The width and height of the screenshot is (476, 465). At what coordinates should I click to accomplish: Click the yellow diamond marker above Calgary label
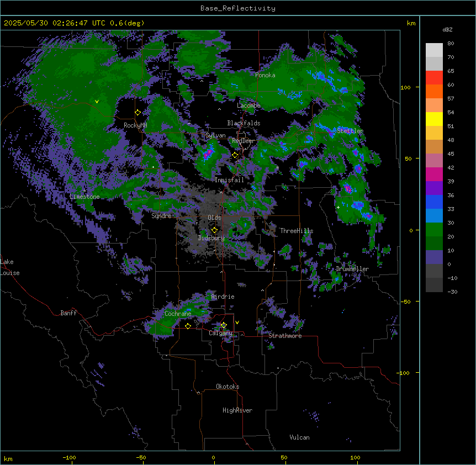224,325
